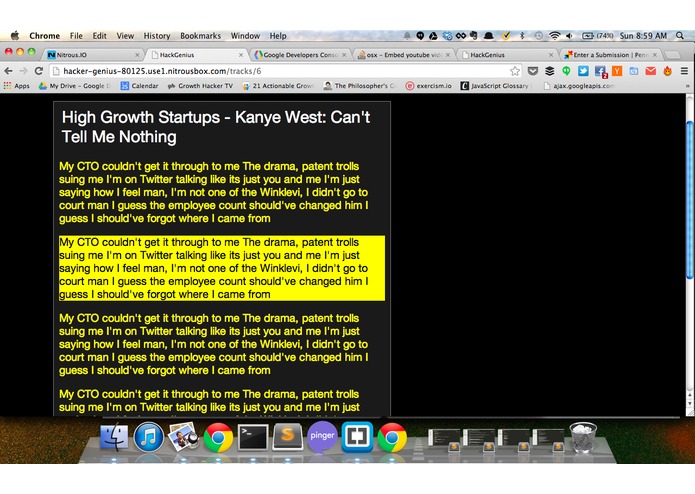Open the ajax.googleapis.com bookmark
This screenshot has height=494, width=695.
tap(579, 86)
